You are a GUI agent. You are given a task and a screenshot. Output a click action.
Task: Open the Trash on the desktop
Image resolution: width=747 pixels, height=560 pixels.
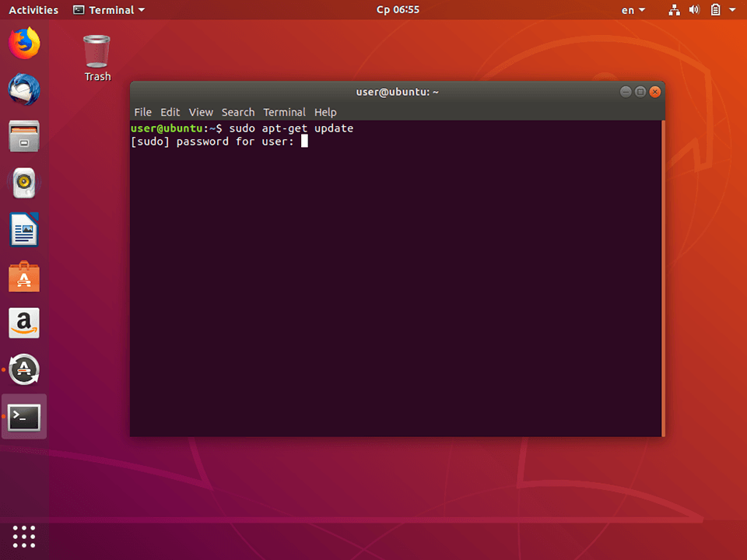(96, 47)
